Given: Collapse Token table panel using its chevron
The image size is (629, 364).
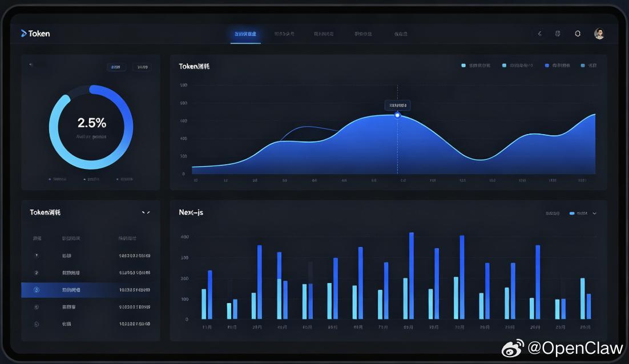Looking at the screenshot, I should pyautogui.click(x=146, y=212).
